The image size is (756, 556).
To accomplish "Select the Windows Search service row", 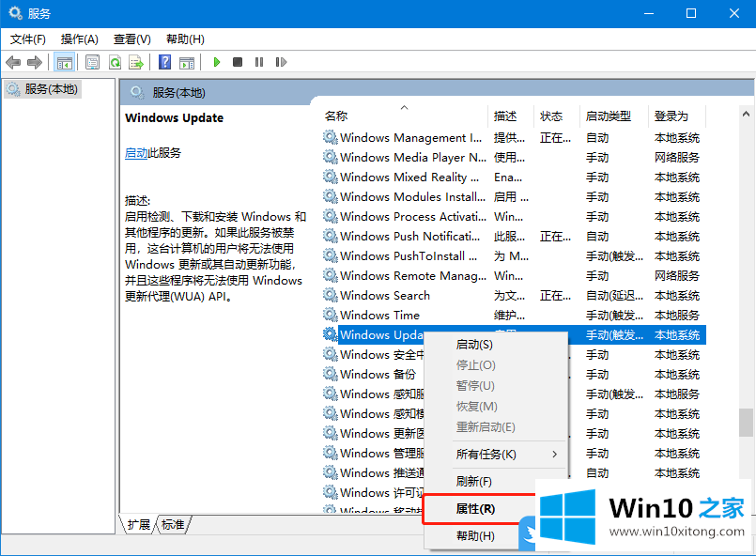I will click(514, 296).
